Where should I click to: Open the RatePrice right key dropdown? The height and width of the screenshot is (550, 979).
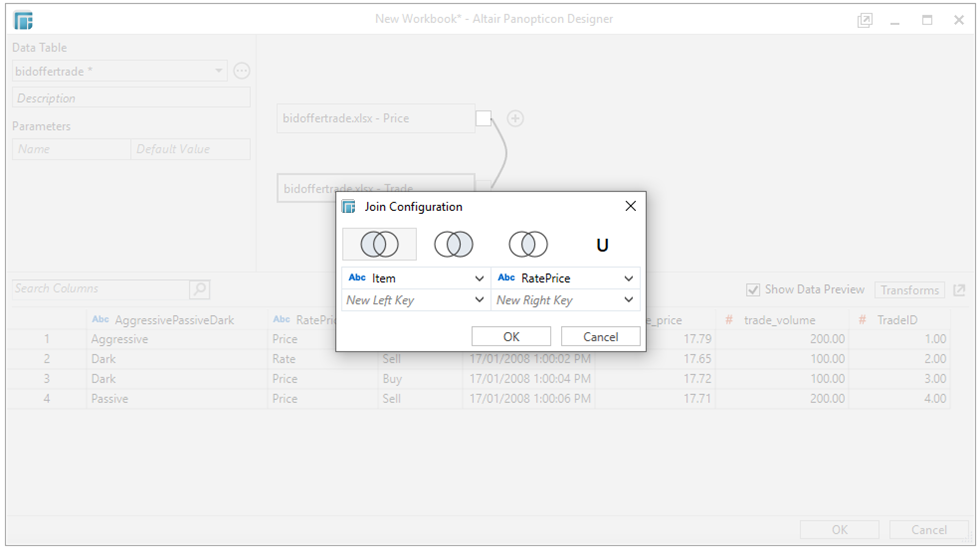629,278
